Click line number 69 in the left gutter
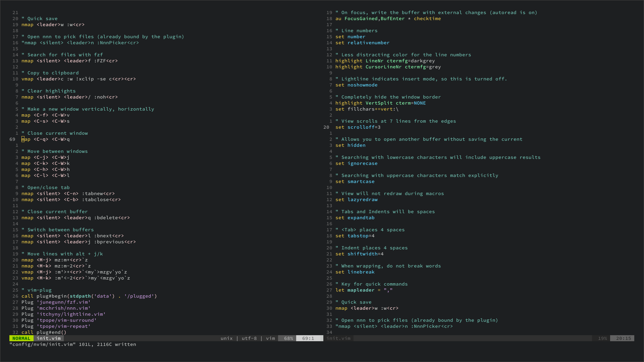 (x=12, y=139)
